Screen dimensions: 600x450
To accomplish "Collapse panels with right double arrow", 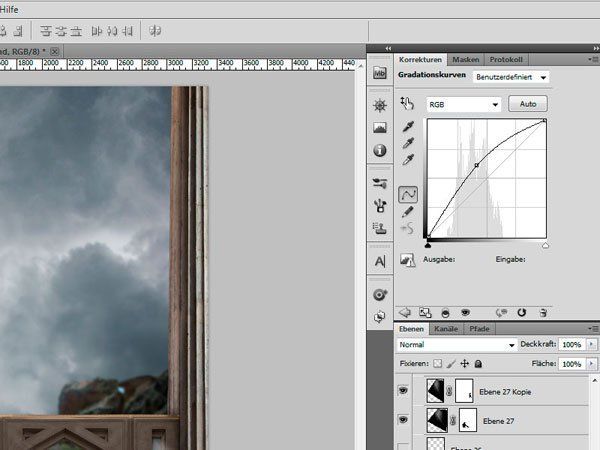I will 596,48.
